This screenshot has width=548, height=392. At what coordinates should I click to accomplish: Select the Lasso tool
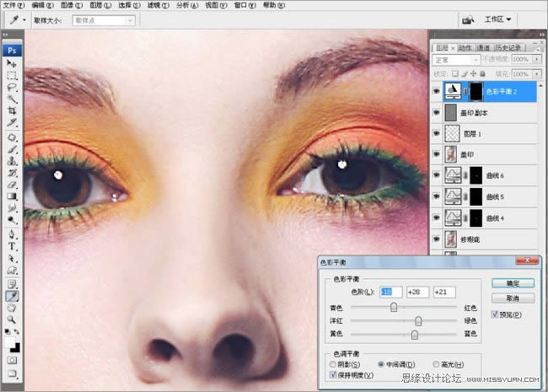click(x=12, y=88)
